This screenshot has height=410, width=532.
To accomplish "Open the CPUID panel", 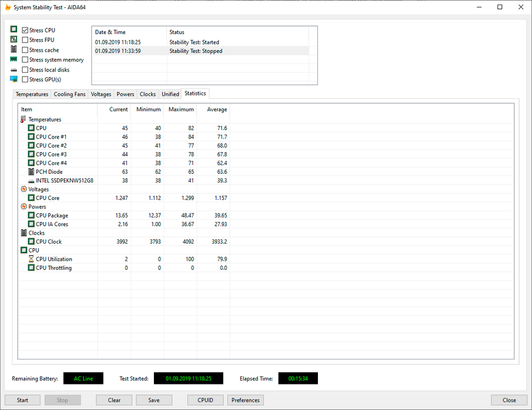I will [206, 400].
